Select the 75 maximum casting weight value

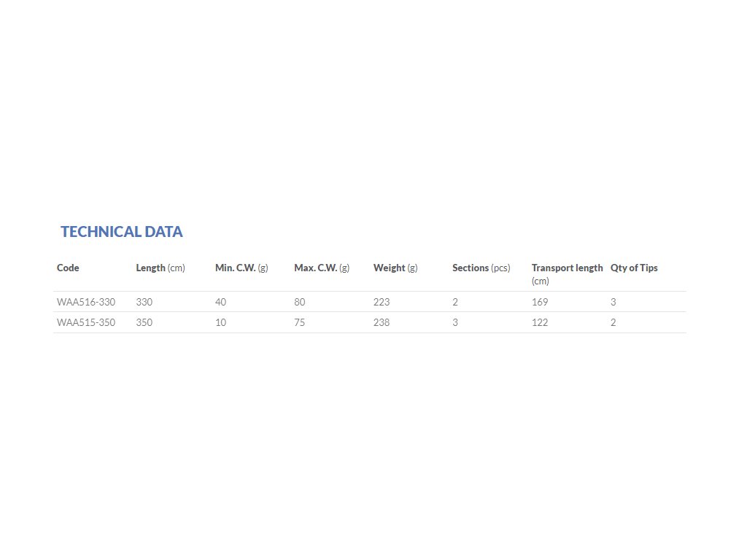tap(300, 322)
